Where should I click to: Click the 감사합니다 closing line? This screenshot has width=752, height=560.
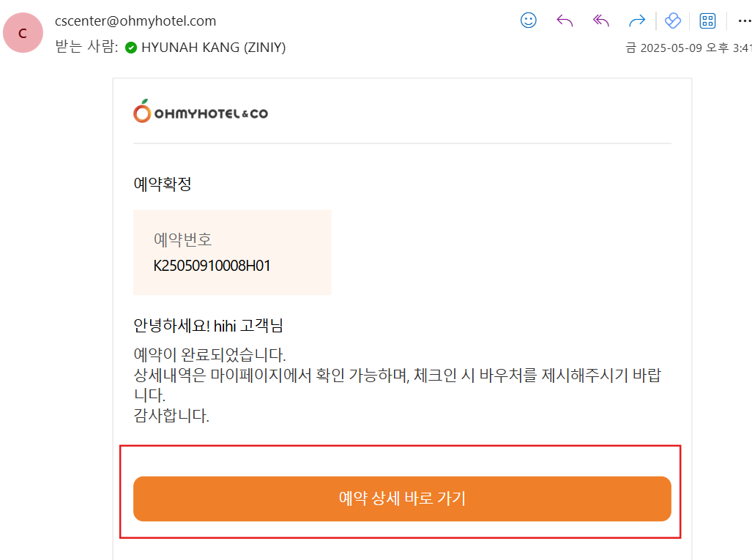[x=171, y=417]
